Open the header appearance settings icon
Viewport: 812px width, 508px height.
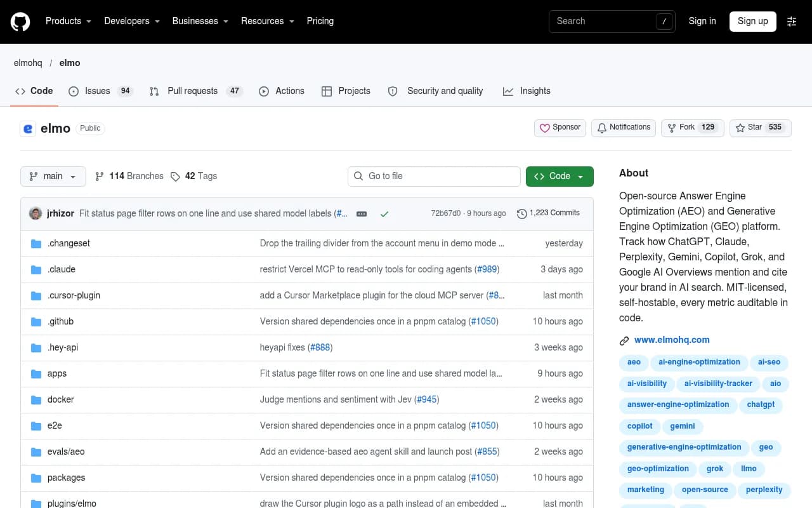point(792,22)
